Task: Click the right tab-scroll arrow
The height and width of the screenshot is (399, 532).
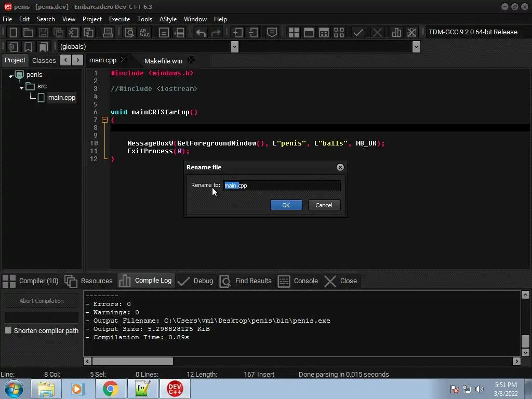Action: coord(78,60)
